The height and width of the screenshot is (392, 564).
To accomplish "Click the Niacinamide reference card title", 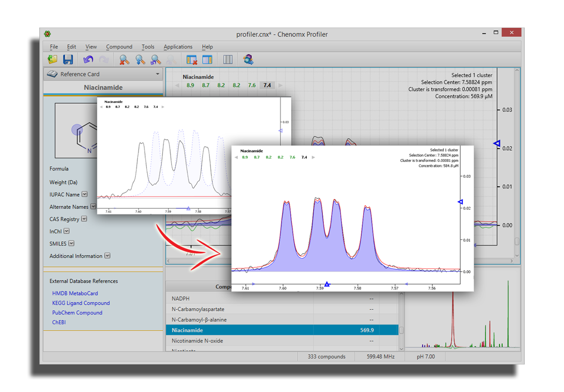I will pos(103,87).
